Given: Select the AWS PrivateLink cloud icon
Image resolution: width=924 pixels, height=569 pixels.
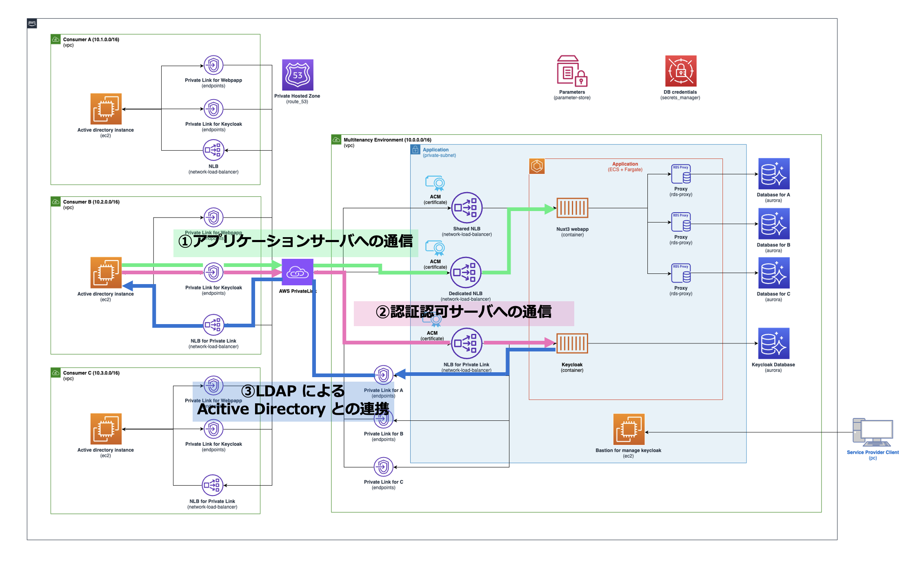Looking at the screenshot, I should point(298,272).
